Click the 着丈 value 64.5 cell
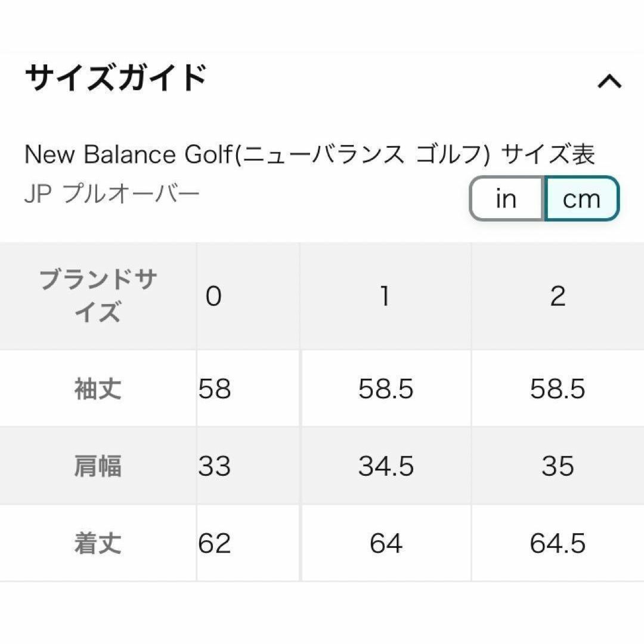The width and height of the screenshot is (644, 644). [558, 543]
